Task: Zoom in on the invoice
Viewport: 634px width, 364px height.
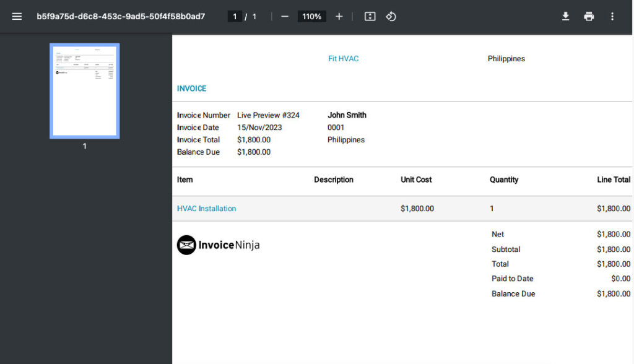Action: pyautogui.click(x=339, y=16)
